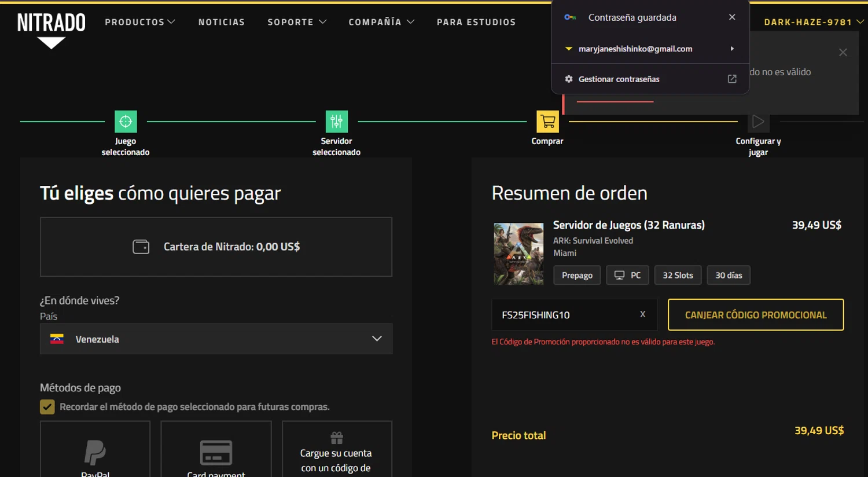Screen dimensions: 868x477
Task: Click the ARK Survival Evolved thumbnail
Action: 518,254
